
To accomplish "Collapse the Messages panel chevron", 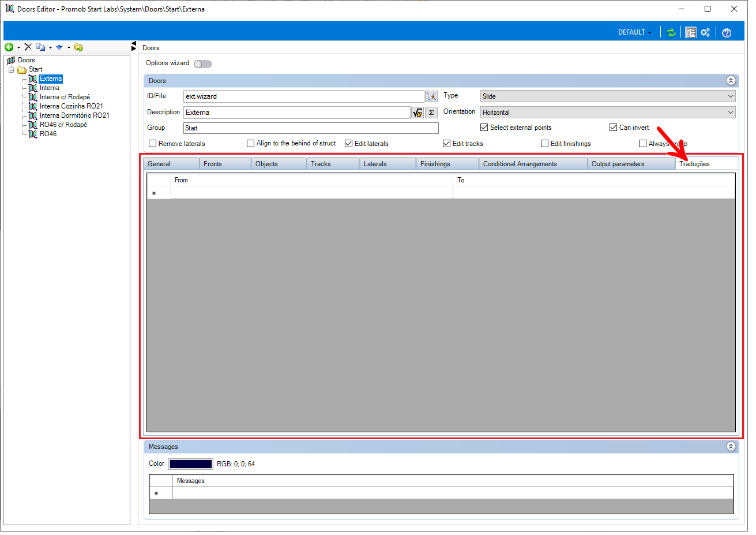I will tap(731, 447).
